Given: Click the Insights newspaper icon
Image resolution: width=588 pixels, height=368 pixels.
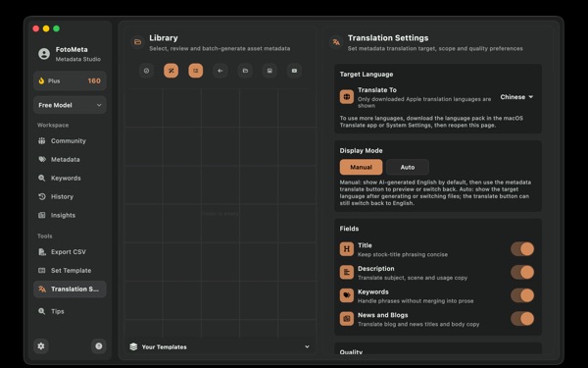Looking at the screenshot, I should tap(41, 215).
